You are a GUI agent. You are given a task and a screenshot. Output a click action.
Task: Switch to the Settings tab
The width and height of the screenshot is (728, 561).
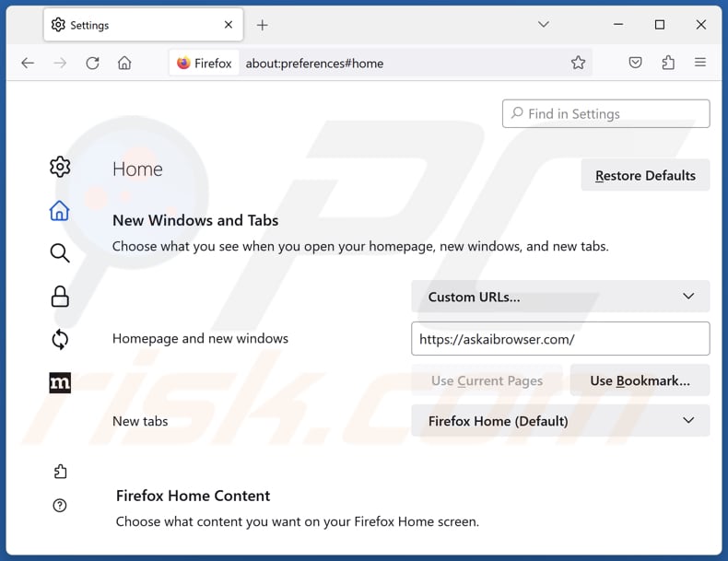tap(129, 25)
